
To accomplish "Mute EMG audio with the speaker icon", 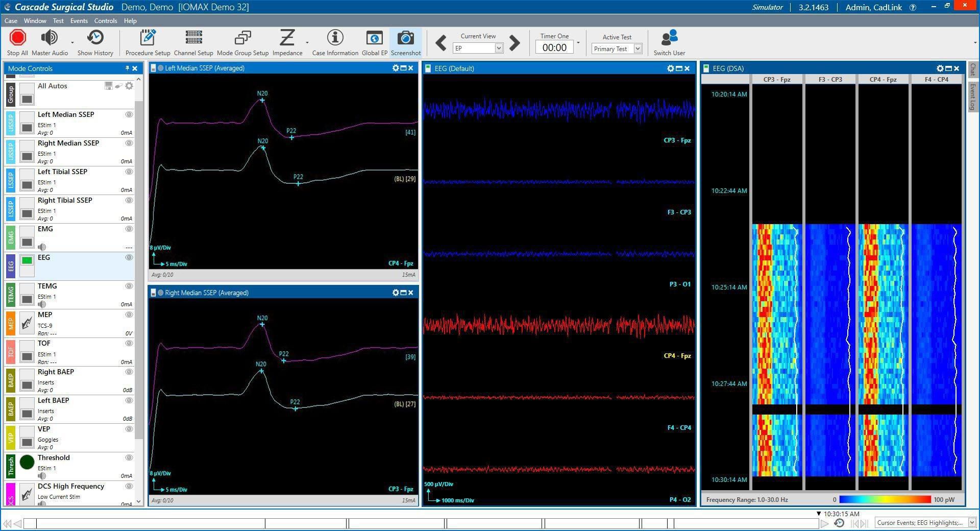I will [x=41, y=247].
